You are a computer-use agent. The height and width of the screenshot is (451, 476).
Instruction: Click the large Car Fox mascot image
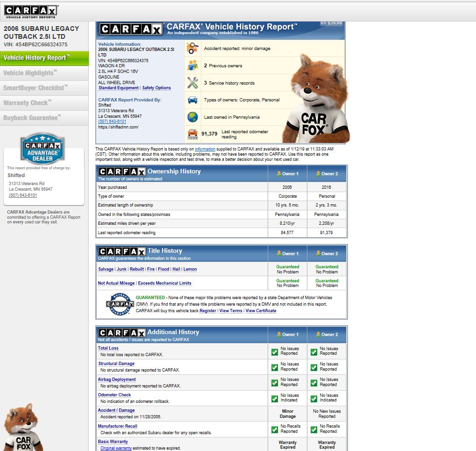(316, 99)
